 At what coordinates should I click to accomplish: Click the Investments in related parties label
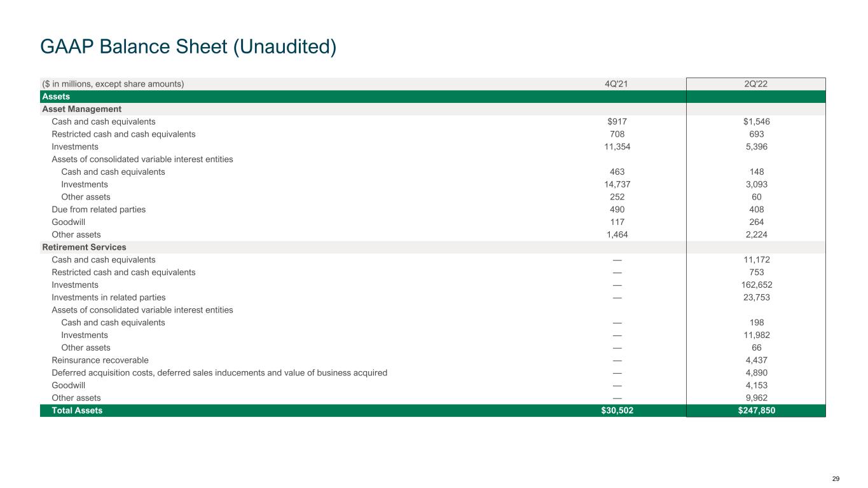point(109,297)
